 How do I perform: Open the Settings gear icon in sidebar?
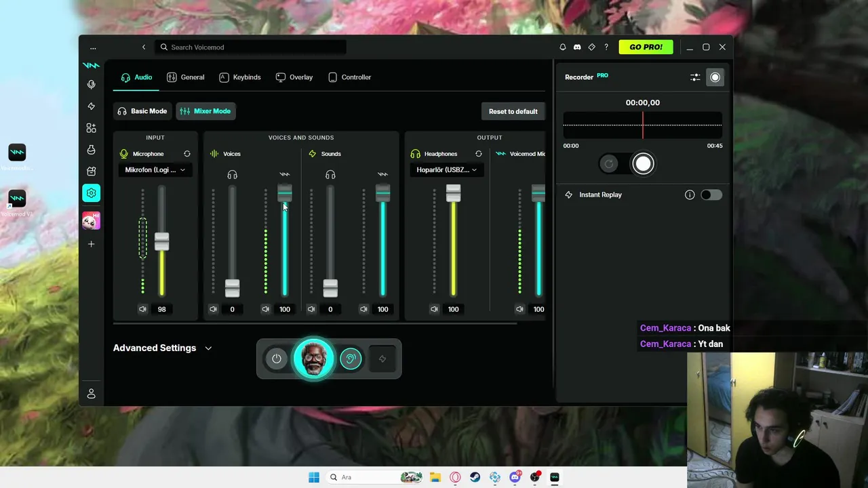(x=91, y=193)
